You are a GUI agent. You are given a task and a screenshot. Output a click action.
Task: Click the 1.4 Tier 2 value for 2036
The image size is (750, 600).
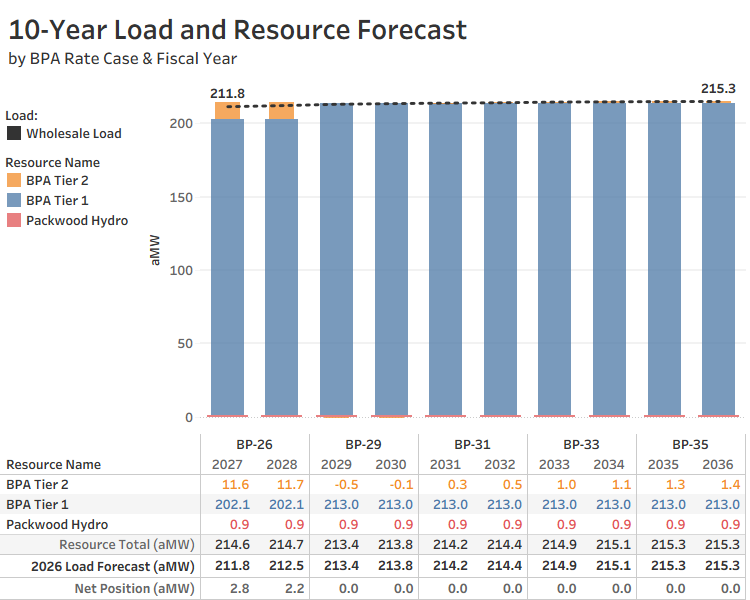[730, 484]
